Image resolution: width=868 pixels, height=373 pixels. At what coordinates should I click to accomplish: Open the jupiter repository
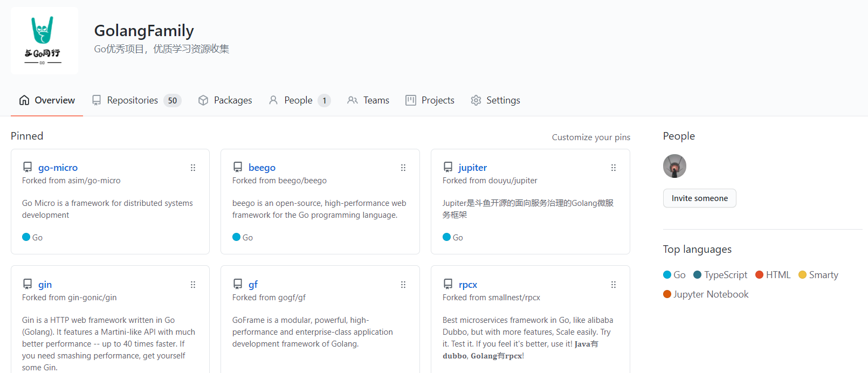pos(473,168)
